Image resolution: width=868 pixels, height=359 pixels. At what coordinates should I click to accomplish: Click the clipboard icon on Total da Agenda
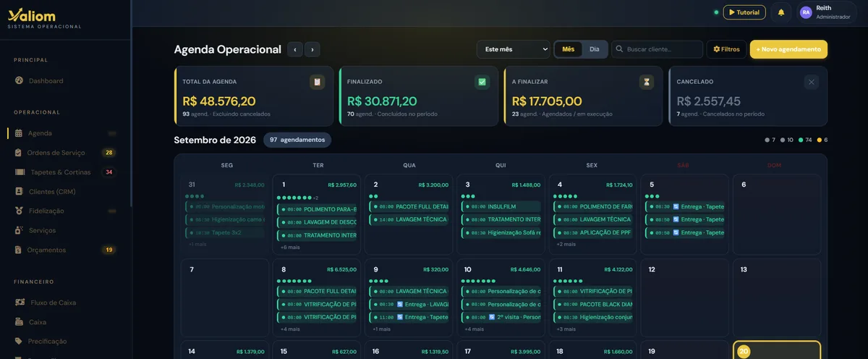[x=317, y=82]
